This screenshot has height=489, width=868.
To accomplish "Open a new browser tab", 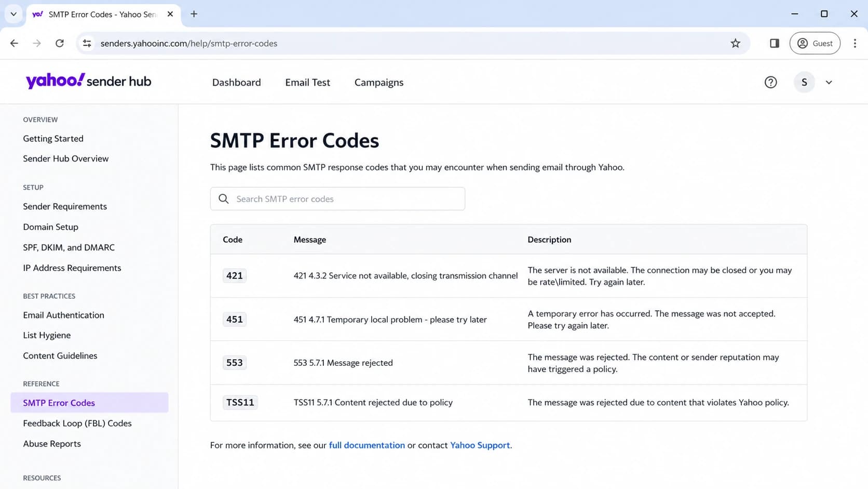I will pyautogui.click(x=194, y=14).
